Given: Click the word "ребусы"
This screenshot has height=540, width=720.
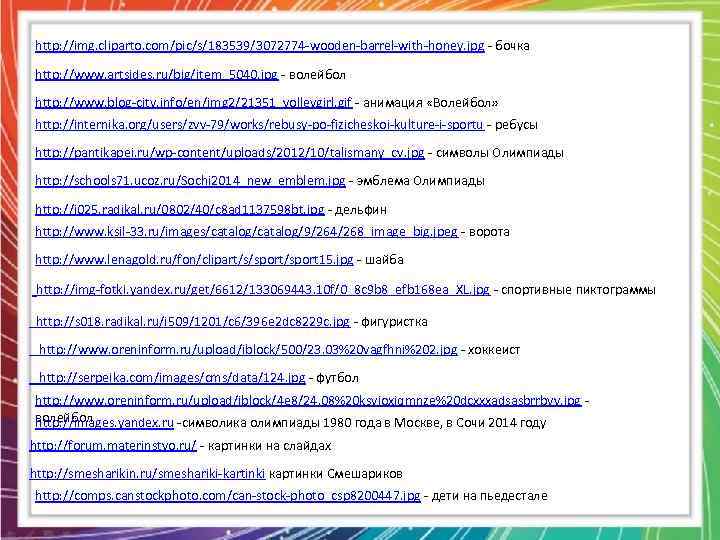Looking at the screenshot, I should point(516,124).
